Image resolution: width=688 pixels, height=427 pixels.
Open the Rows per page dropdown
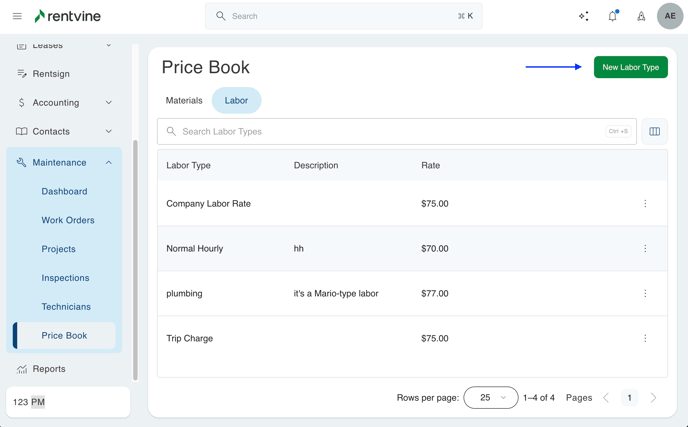[491, 397]
